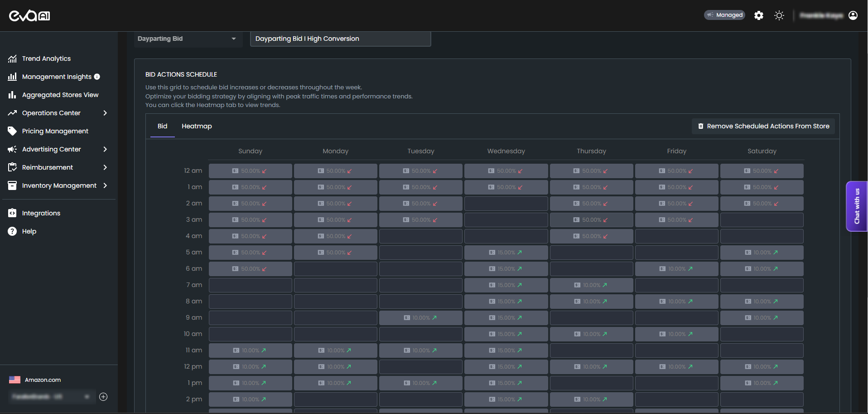This screenshot has height=414, width=868.
Task: Switch to the Heatmap tab
Action: point(197,126)
